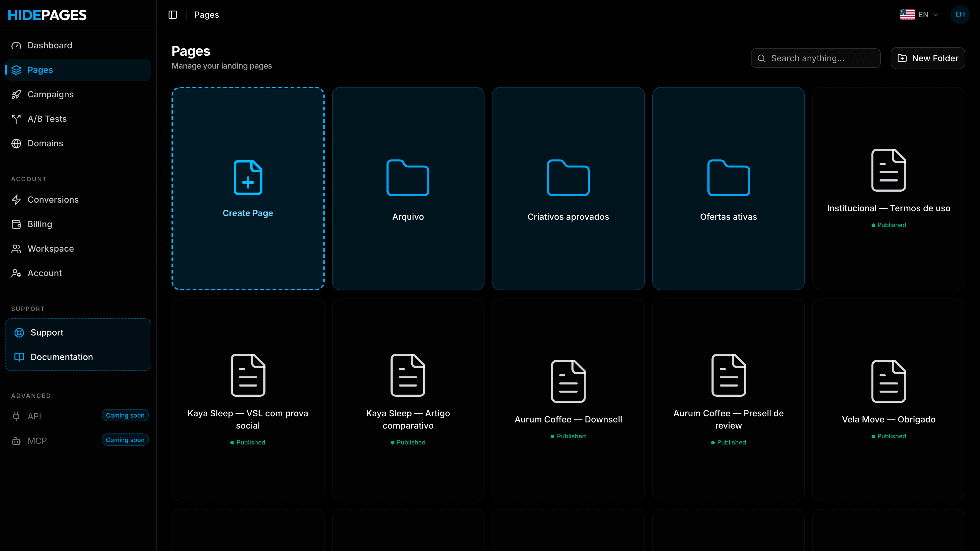Click the Dashboard gauge icon
The image size is (980, 551).
(16, 46)
